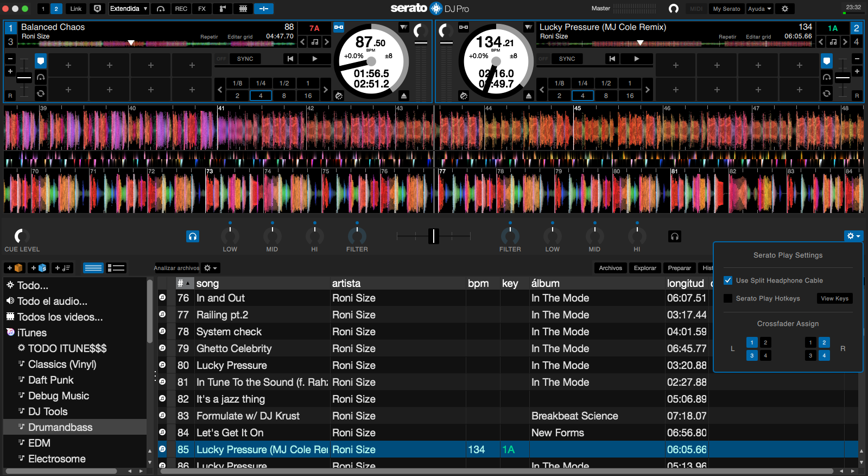This screenshot has width=868, height=476.
Task: Click the Master headphone icon at top
Action: (x=674, y=9)
